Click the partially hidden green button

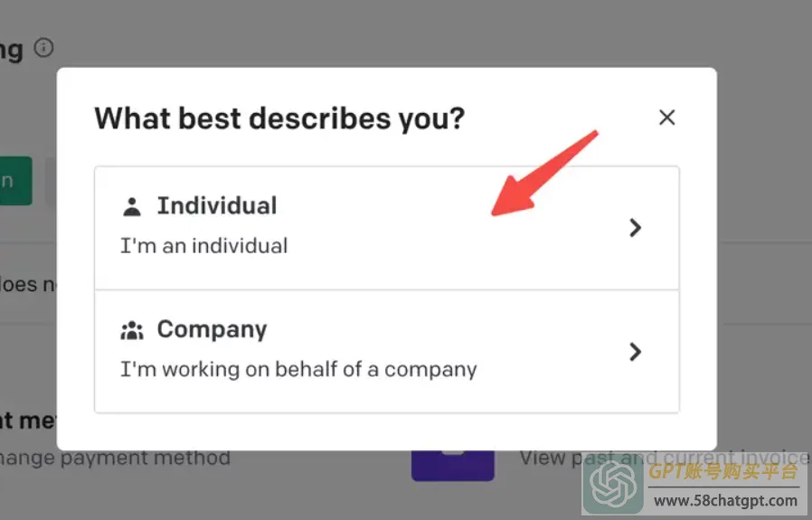click(15, 181)
